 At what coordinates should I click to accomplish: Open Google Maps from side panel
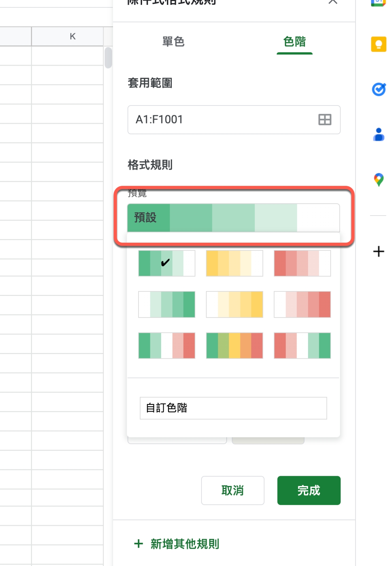(379, 180)
